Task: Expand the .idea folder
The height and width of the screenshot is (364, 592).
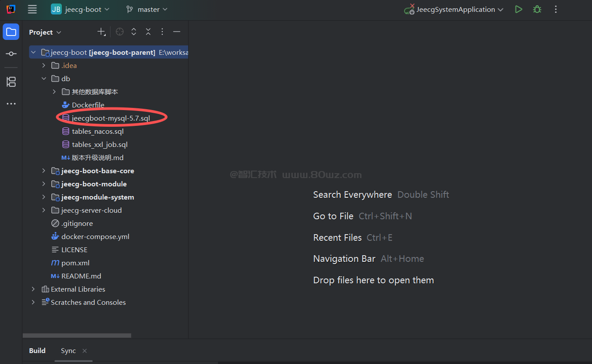Action: pos(43,65)
